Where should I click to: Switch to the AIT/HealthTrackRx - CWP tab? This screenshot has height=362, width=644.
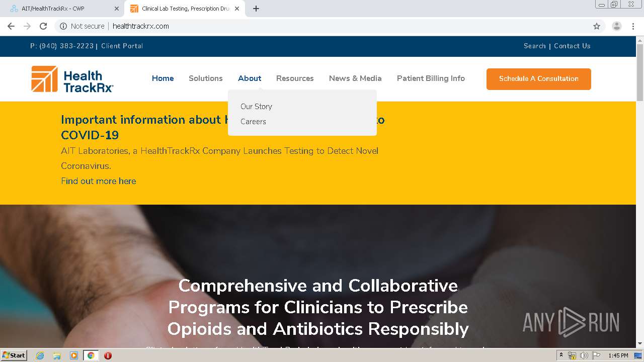click(x=63, y=9)
